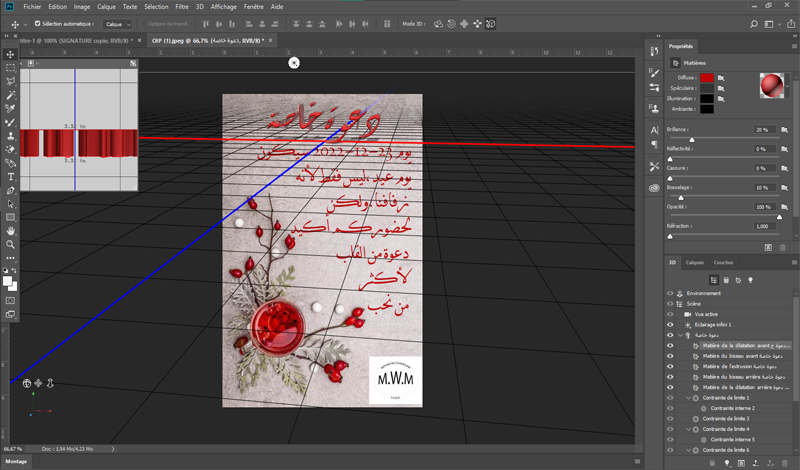Select the Rectangular Marquee tool

[x=10, y=68]
